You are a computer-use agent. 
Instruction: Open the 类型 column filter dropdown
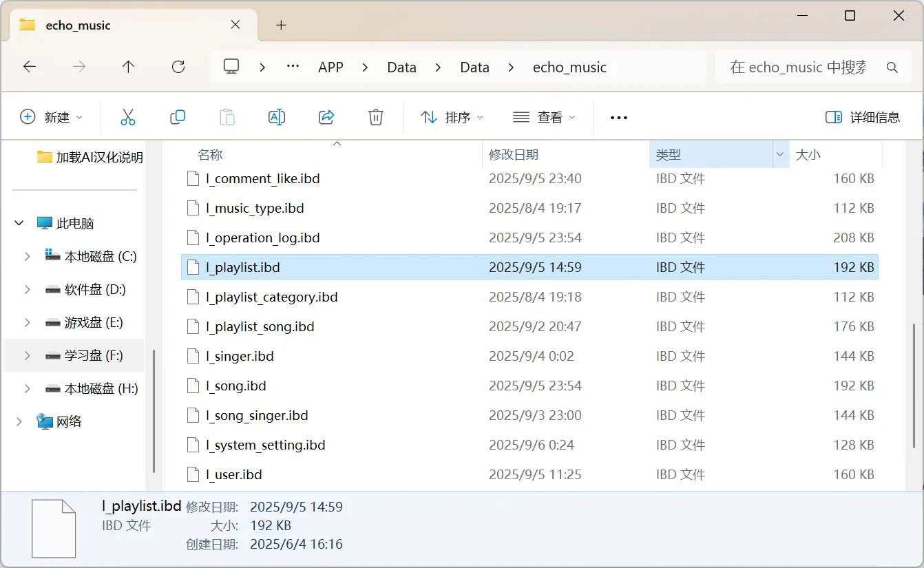[780, 155]
